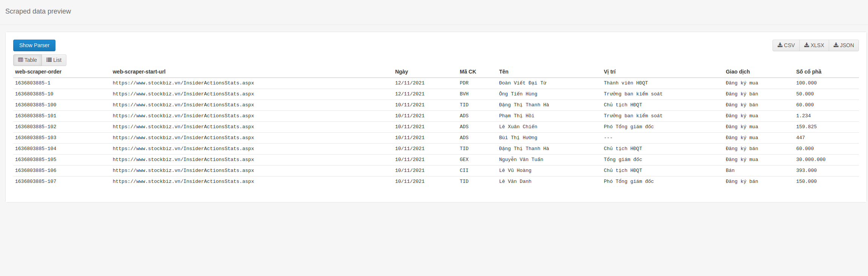This screenshot has height=276, width=868.
Task: Click the URL in row 1636803885-107
Action: 183,181
